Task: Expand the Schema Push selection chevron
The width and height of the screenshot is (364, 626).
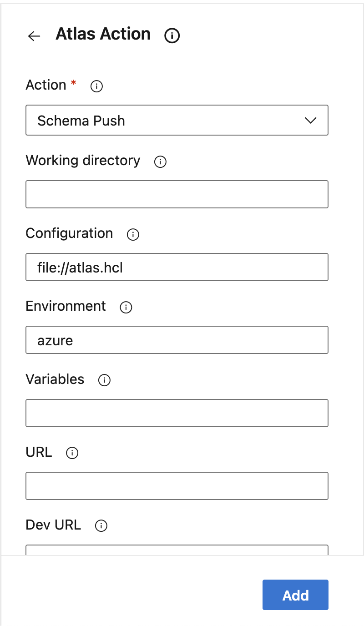Action: (x=310, y=120)
